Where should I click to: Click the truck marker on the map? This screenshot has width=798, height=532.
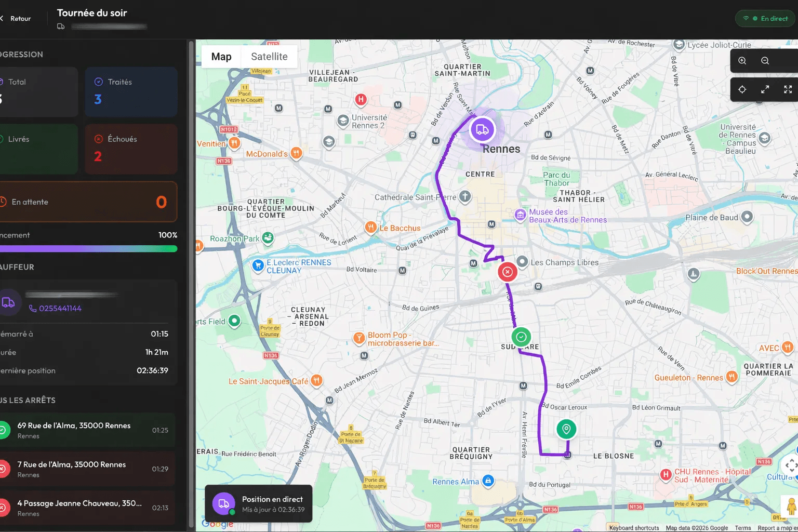pyautogui.click(x=482, y=129)
